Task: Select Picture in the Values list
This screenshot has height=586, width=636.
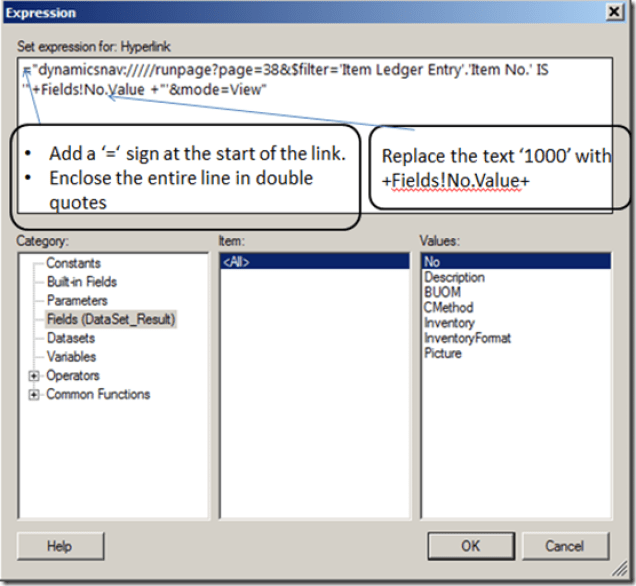Action: [443, 353]
